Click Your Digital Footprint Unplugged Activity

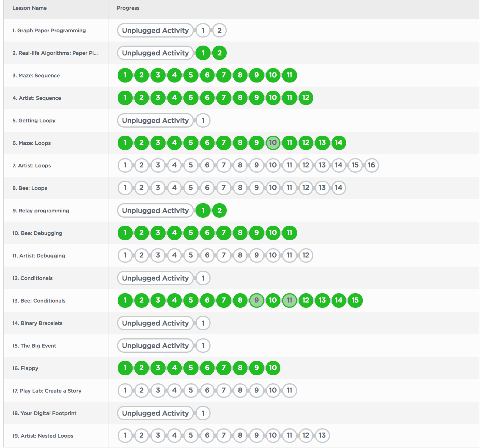(x=155, y=413)
